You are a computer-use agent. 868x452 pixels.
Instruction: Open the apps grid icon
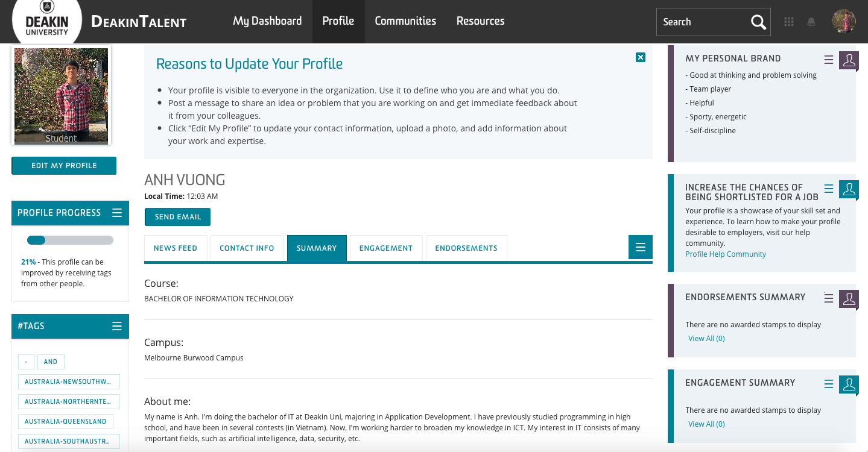789,22
